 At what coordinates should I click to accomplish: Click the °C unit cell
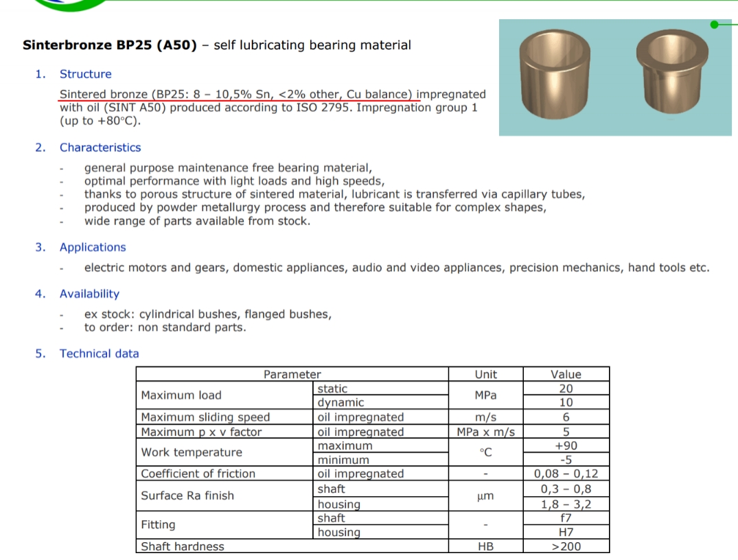point(486,452)
